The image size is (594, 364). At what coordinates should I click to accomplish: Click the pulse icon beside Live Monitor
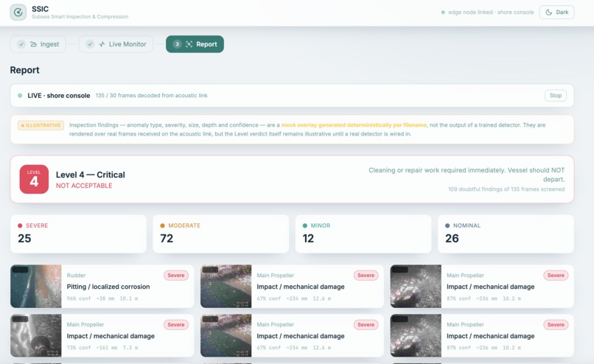102,44
